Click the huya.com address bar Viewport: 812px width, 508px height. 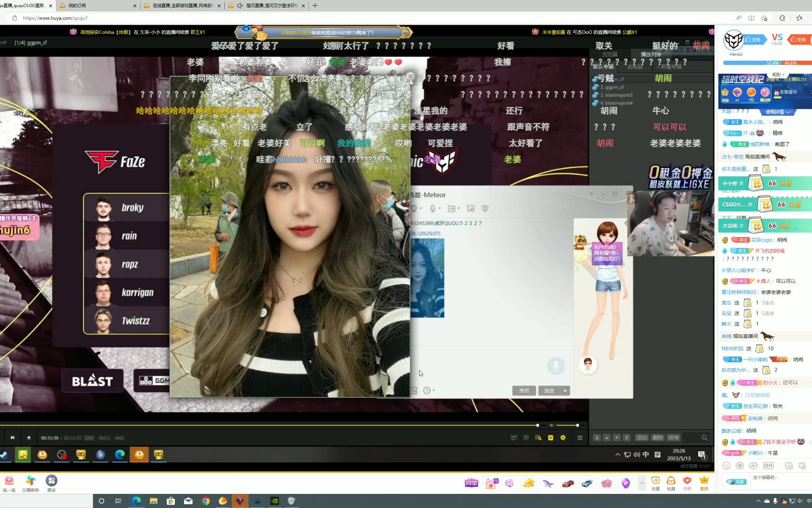click(367, 18)
